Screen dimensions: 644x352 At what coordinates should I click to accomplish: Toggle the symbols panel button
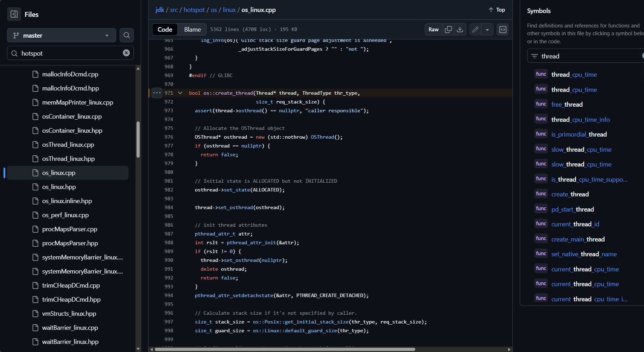click(503, 30)
